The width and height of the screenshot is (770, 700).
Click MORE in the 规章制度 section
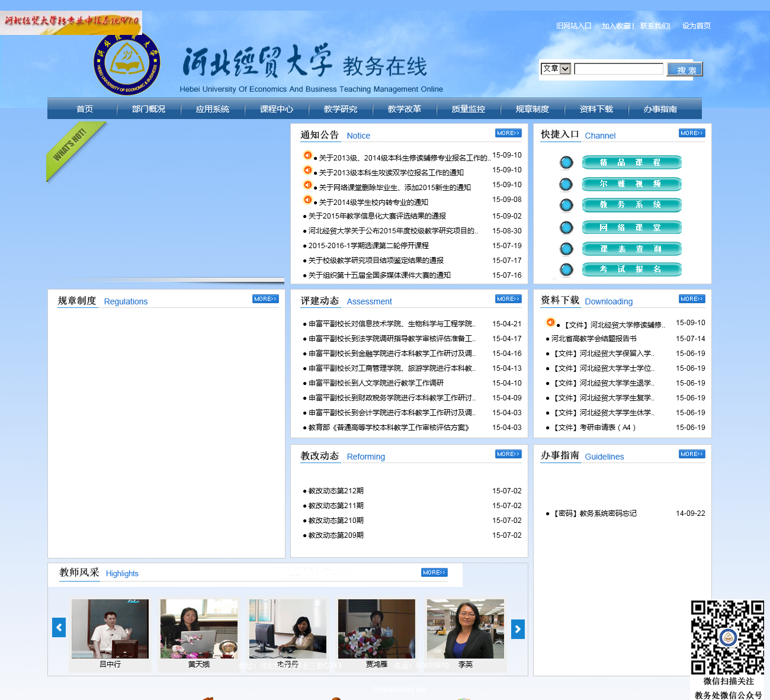click(x=265, y=299)
